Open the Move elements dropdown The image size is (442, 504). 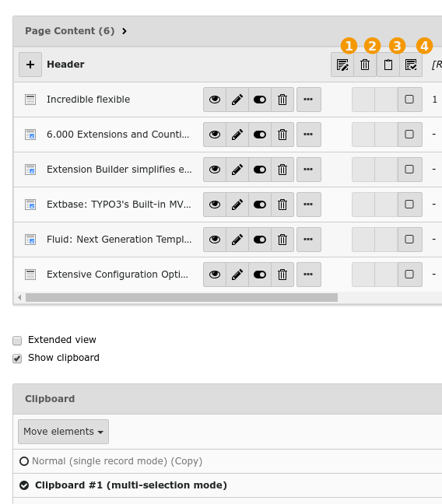(63, 432)
